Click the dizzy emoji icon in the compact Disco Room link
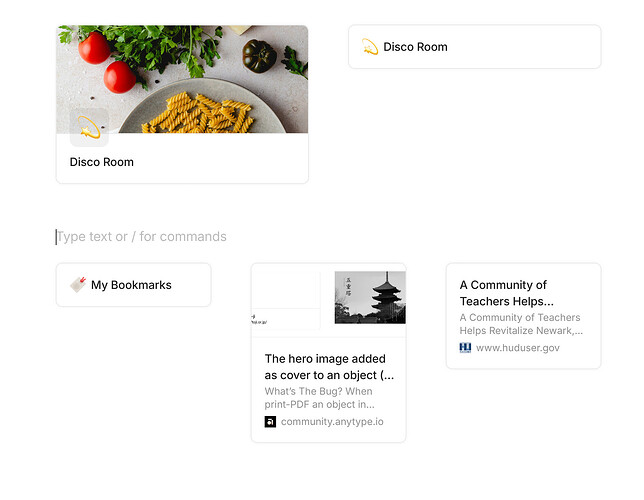Screen dimensions: 644x500 point(370,47)
